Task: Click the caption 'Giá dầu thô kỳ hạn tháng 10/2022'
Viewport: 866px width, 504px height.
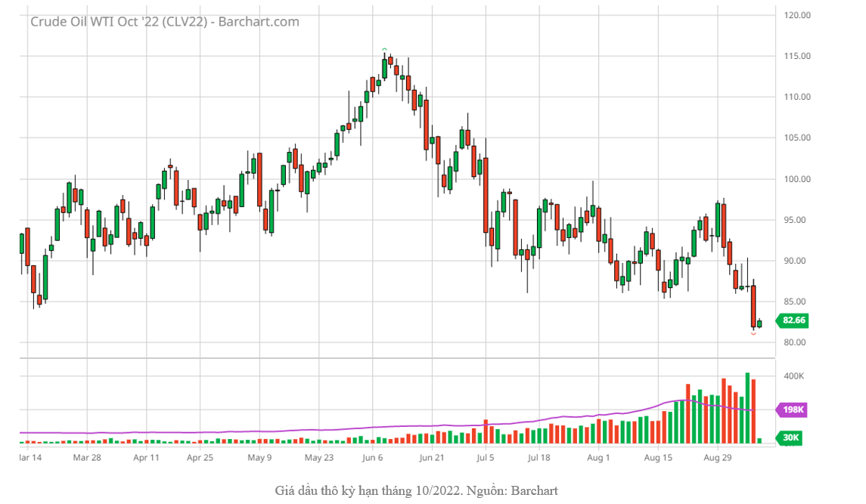Action: coord(368,490)
